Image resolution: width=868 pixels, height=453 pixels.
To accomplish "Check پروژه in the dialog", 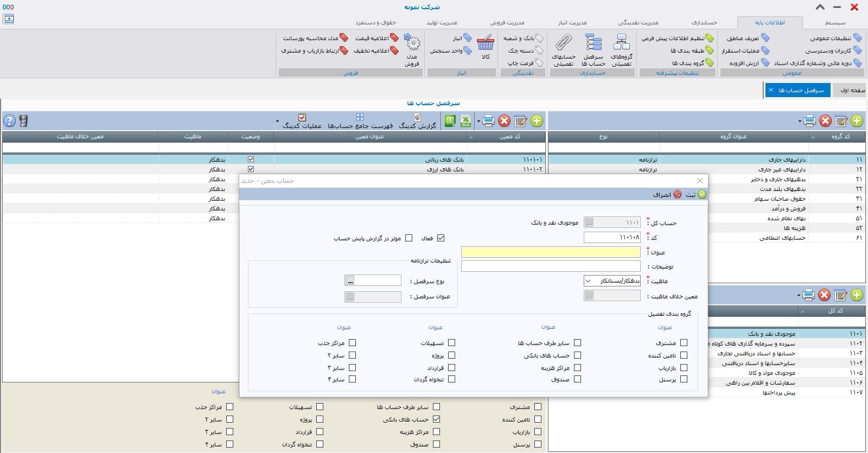I will (451, 355).
